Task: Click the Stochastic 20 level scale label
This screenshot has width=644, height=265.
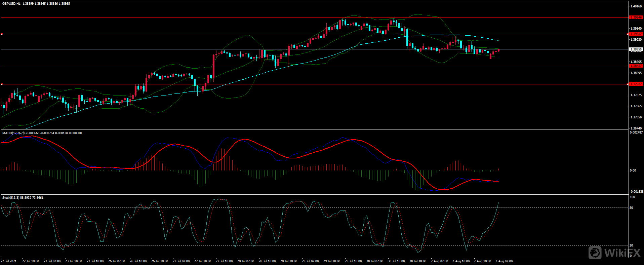Action: tap(631, 245)
